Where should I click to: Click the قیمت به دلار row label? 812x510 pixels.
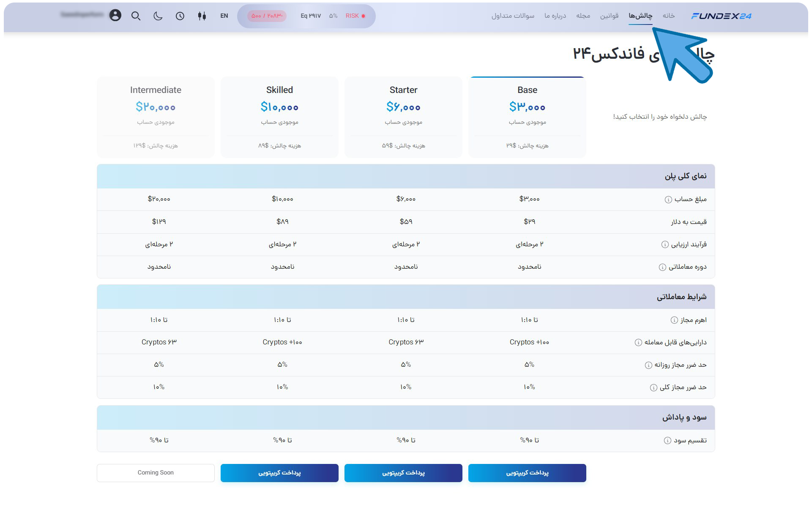689,222
